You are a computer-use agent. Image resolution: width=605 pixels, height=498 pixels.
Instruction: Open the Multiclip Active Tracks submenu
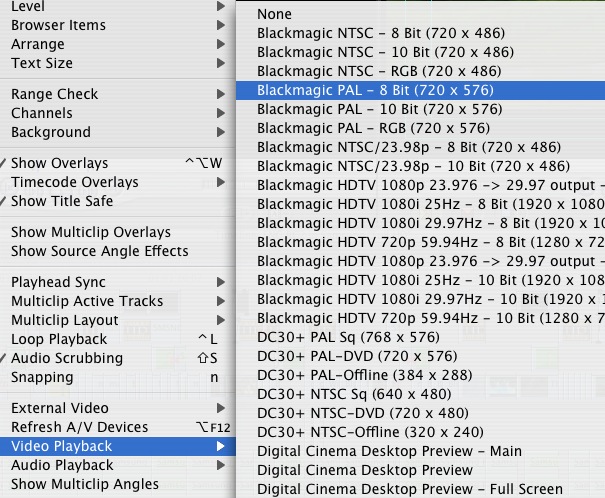(x=118, y=301)
